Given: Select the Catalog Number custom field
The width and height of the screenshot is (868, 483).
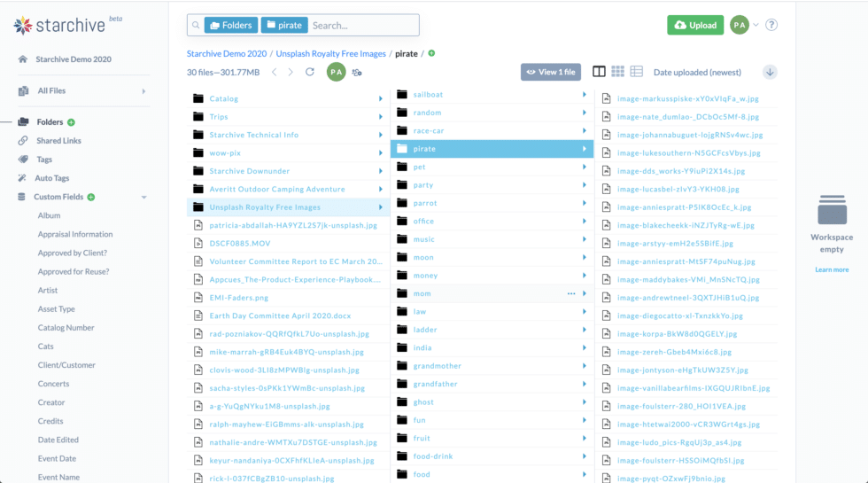Looking at the screenshot, I should click(66, 328).
